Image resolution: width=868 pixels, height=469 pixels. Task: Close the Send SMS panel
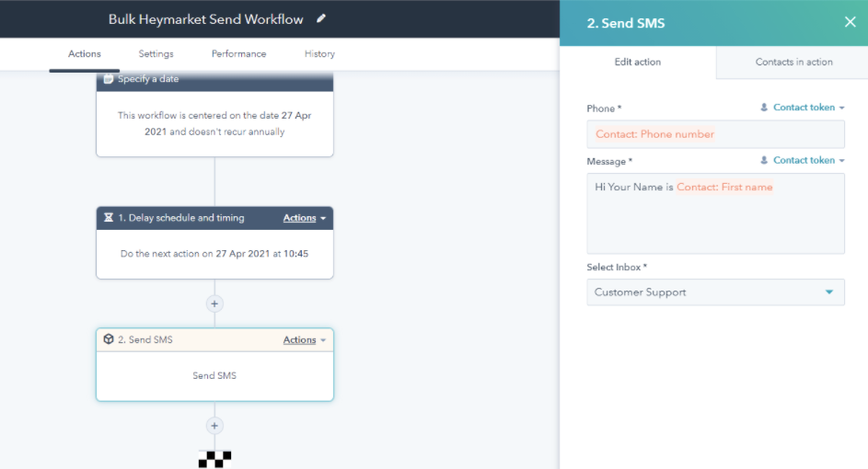pyautogui.click(x=850, y=22)
